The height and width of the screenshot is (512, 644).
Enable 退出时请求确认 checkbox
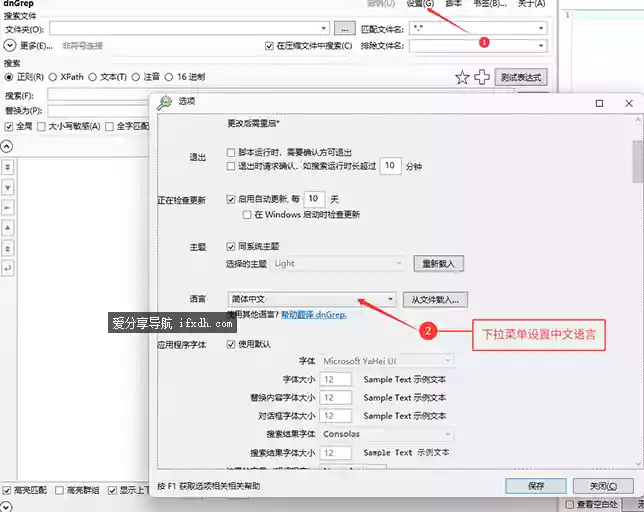pyautogui.click(x=231, y=166)
